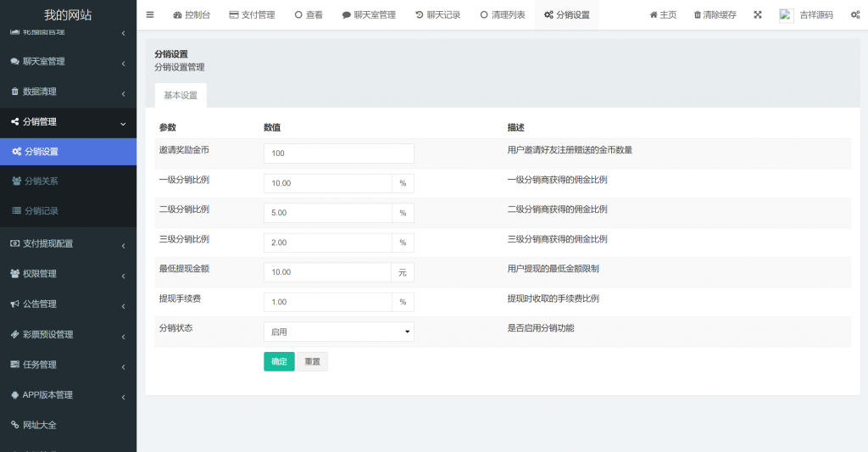Switch to the 聊天记录 tab
This screenshot has width=868, height=452.
(437, 14)
